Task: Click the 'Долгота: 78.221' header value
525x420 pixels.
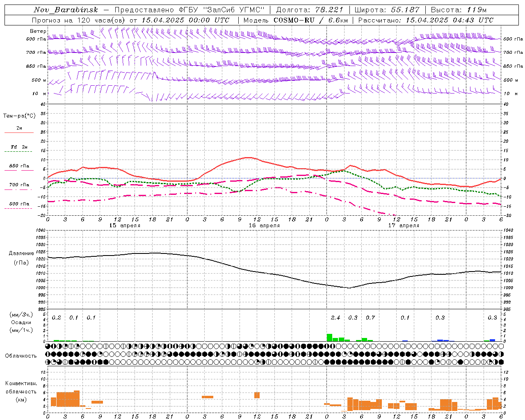Action: pyautogui.click(x=310, y=10)
